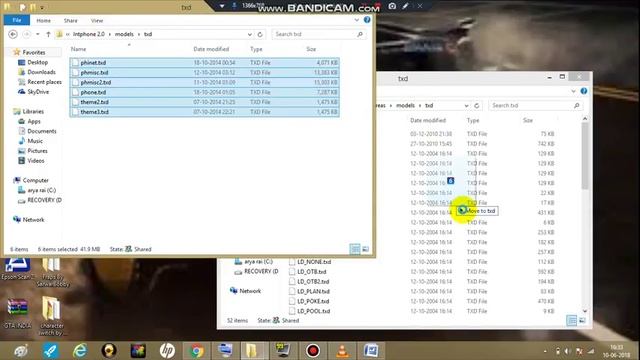The image size is (640, 360).
Task: Select LD_POOL.txd in back window
Action: (313, 311)
